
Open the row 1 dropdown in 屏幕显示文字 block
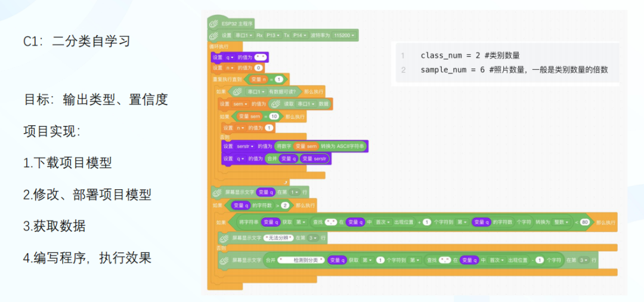pyautogui.click(x=293, y=192)
